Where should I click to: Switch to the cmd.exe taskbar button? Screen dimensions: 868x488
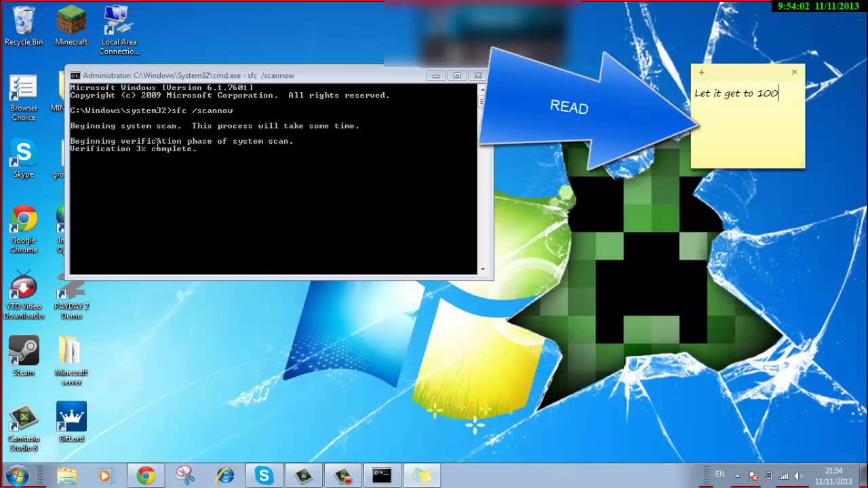tap(382, 476)
